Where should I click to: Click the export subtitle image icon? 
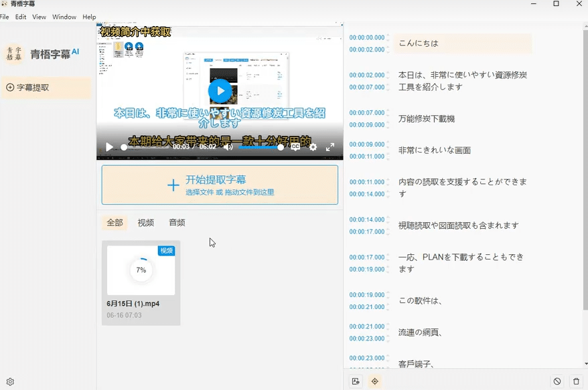[355, 380]
